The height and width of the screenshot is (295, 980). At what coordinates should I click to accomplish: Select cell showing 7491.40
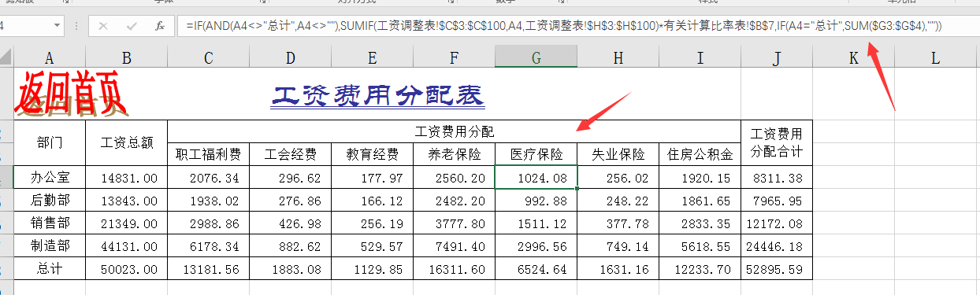(454, 245)
